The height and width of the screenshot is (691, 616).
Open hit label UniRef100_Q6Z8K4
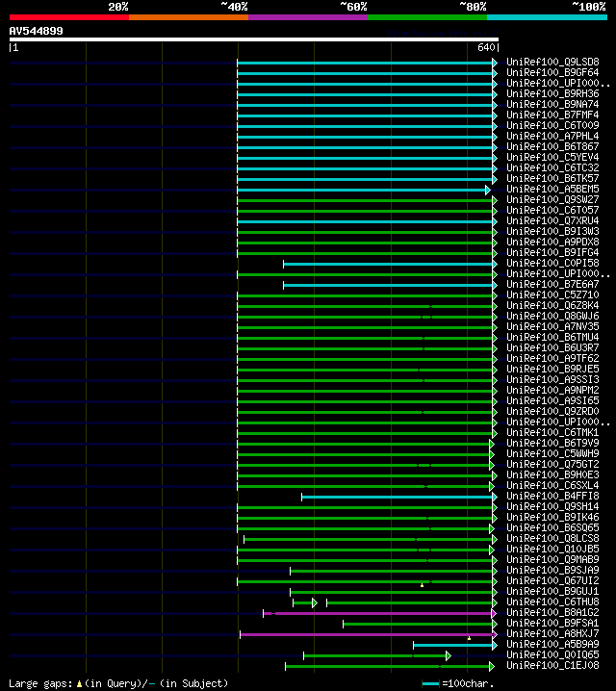tap(552, 305)
